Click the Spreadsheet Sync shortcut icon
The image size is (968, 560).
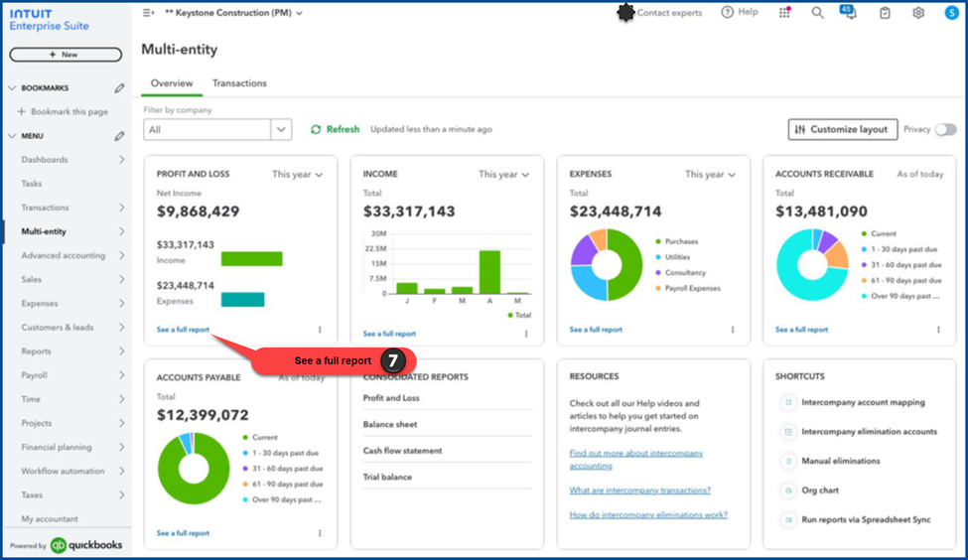(x=788, y=520)
